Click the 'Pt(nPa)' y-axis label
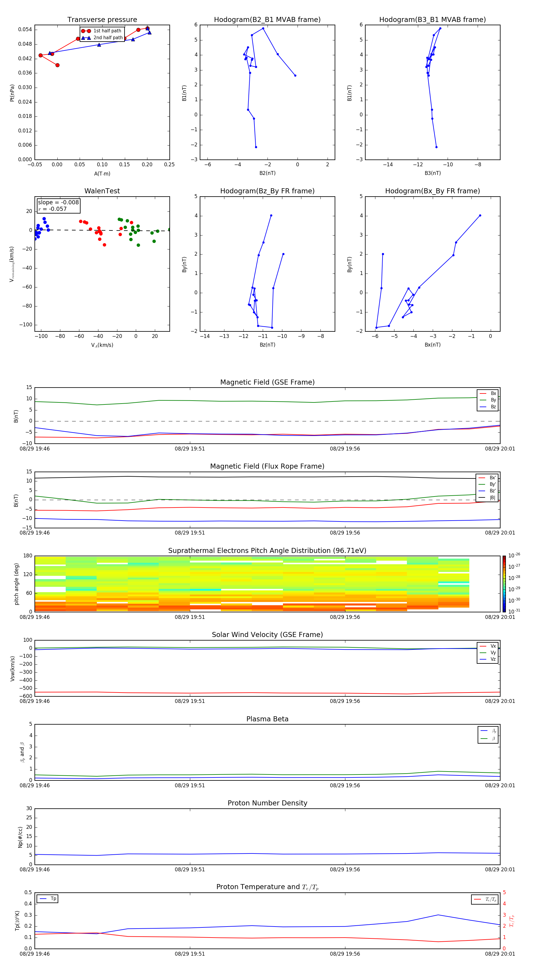Screen dimensions: 535x980 click(x=12, y=92)
